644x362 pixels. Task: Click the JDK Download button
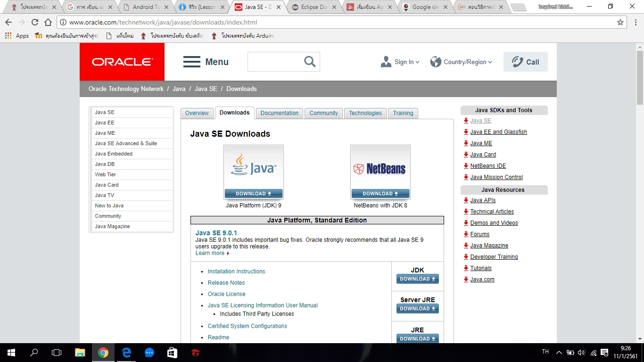(x=418, y=279)
